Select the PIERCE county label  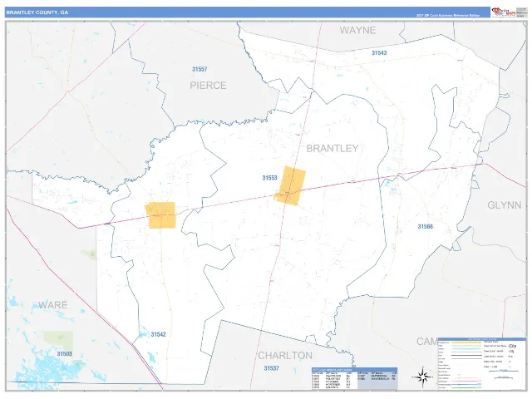208,85
